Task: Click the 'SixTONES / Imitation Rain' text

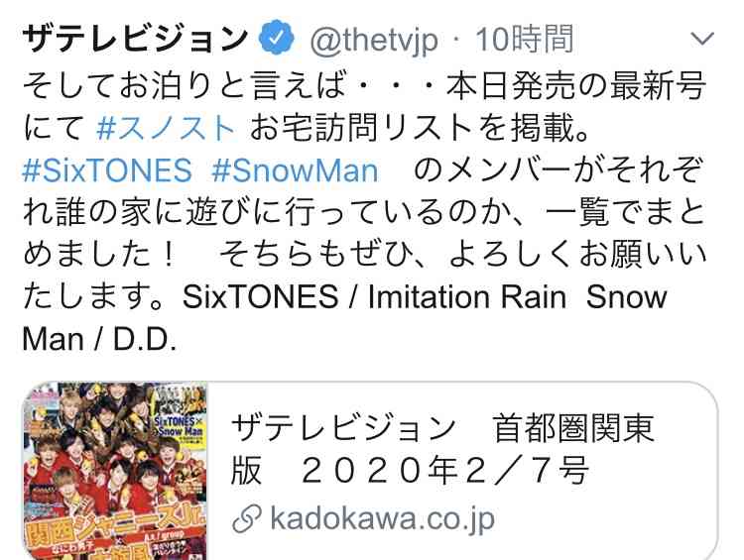Action: point(374,297)
